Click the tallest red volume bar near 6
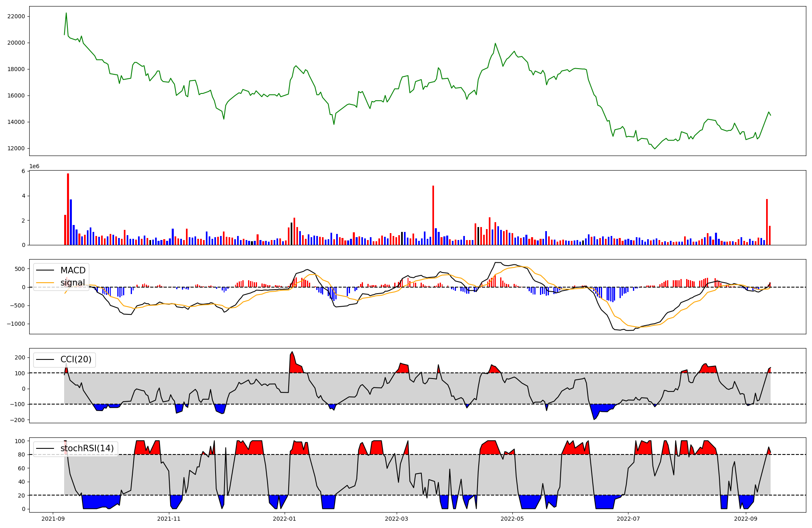812x528 pixels. 68,209
